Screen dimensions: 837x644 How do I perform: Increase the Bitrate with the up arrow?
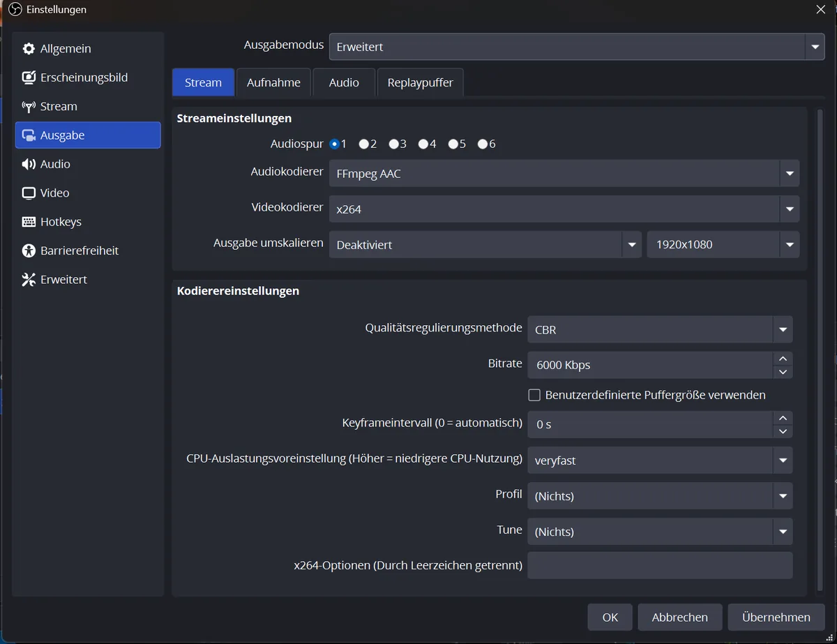tap(783, 359)
